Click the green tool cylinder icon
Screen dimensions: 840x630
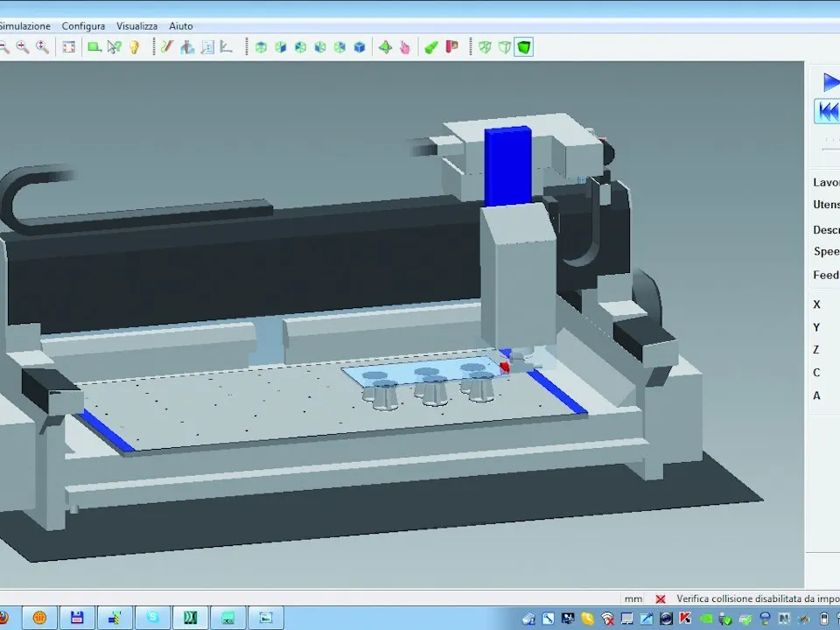coord(431,47)
